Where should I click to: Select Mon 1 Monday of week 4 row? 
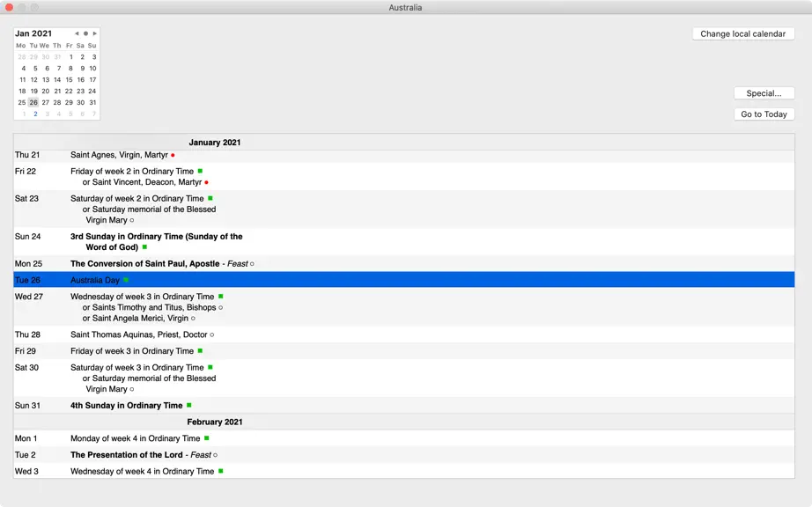coord(404,438)
